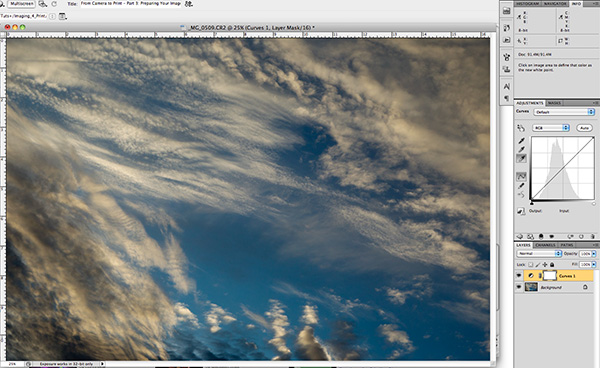Click the black point slider under the curve
The image size is (600, 368).
pos(532,203)
